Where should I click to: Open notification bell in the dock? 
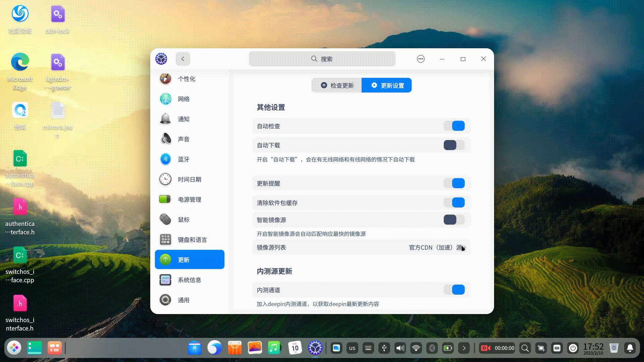pyautogui.click(x=630, y=348)
